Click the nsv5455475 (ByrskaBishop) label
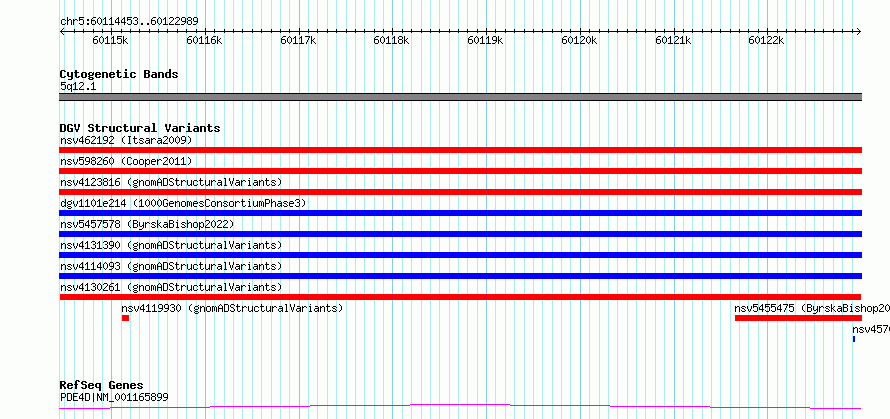The width and height of the screenshot is (890, 419). point(812,308)
